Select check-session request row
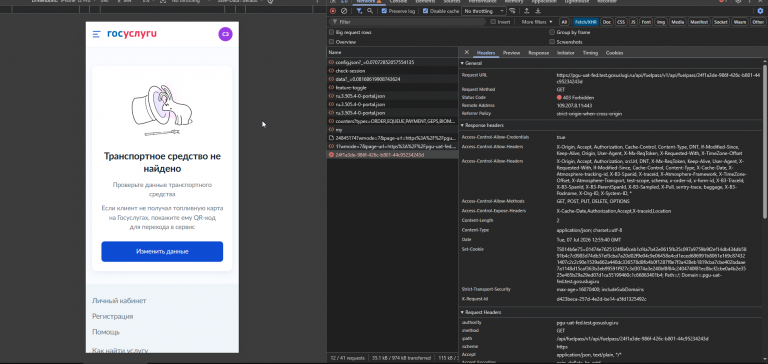 [392, 71]
